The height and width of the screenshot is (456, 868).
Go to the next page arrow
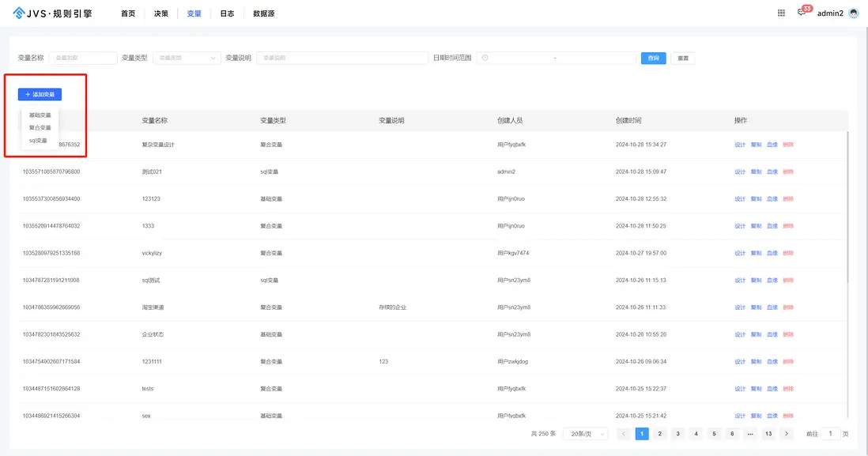(787, 434)
